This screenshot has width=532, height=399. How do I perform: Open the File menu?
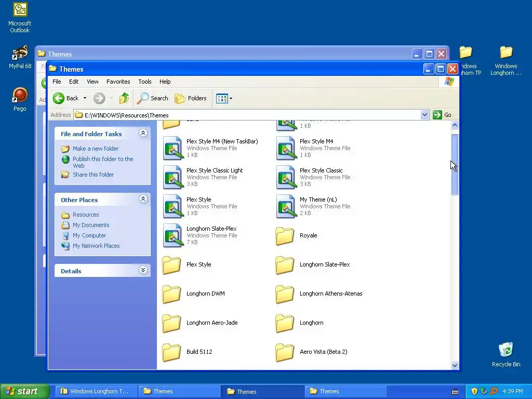pos(57,82)
